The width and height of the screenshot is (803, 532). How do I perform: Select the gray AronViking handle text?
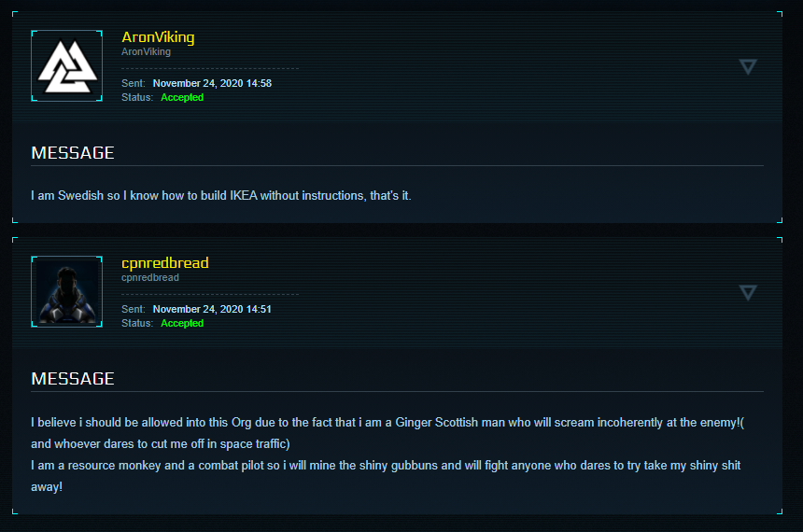pyautogui.click(x=146, y=51)
